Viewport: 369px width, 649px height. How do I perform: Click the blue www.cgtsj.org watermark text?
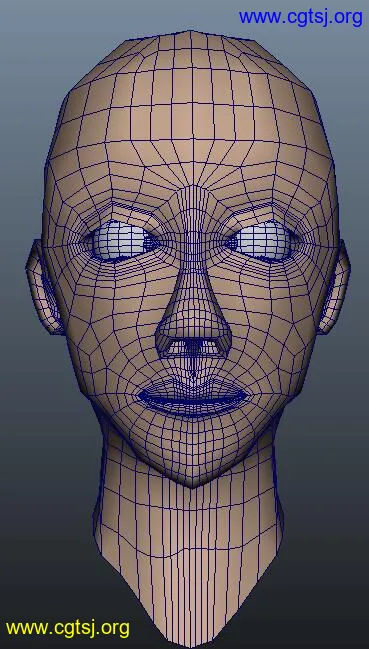(x=301, y=18)
